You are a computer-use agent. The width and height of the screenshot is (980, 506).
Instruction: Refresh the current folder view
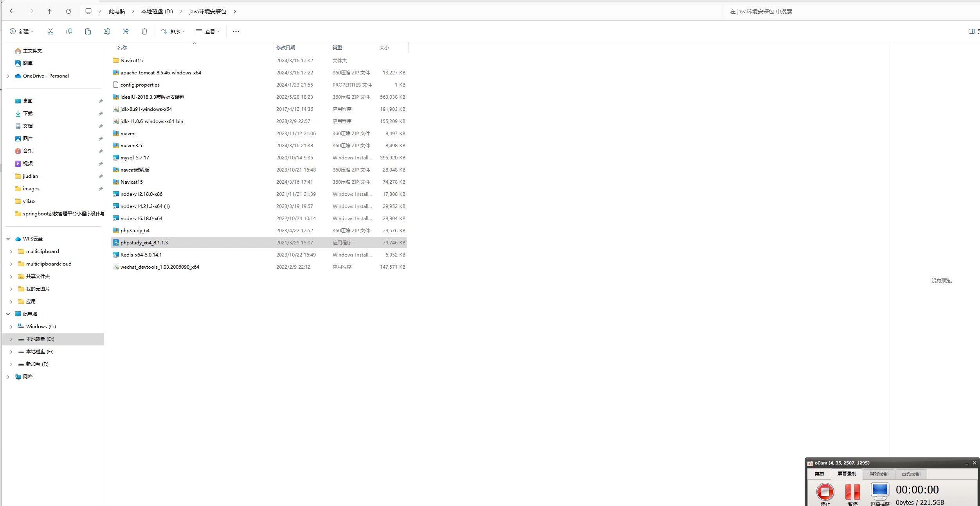[68, 11]
